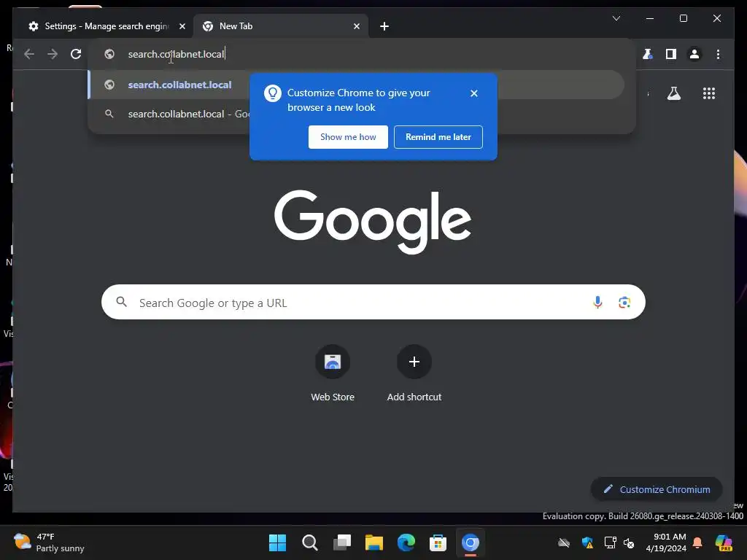Click the magnifier icon in Google search box
The width and height of the screenshot is (747, 560).
(x=122, y=302)
